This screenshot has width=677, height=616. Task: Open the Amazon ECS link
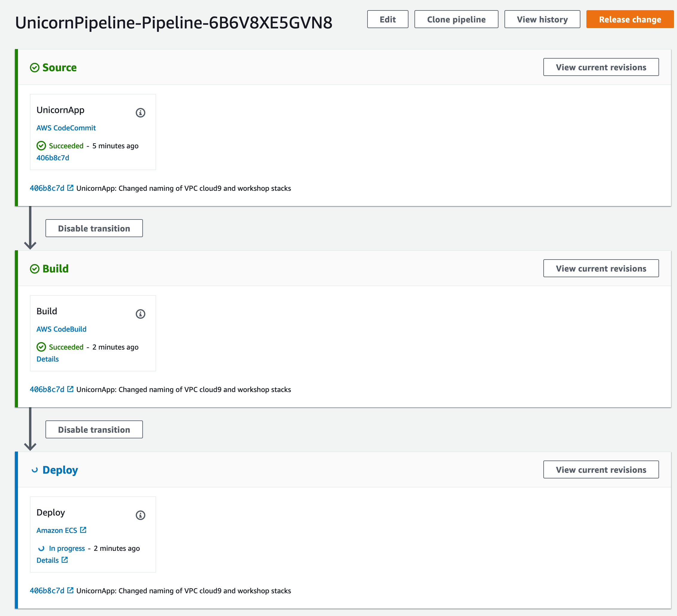57,530
